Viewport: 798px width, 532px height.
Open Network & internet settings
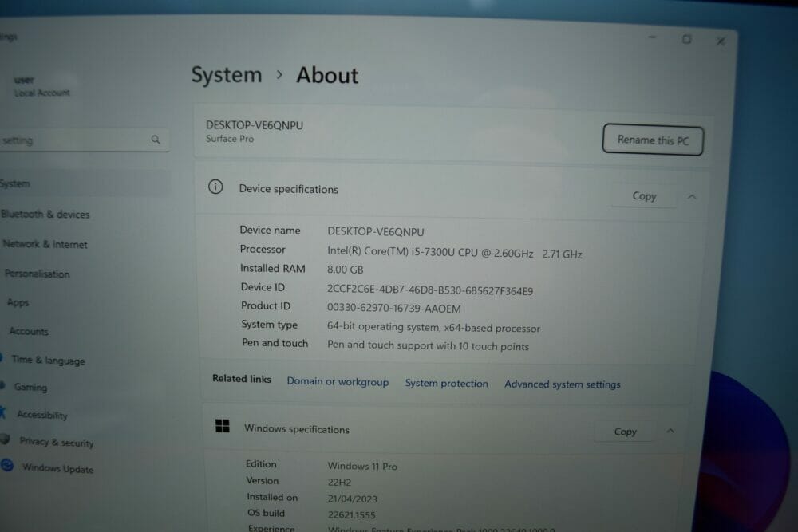(45, 244)
